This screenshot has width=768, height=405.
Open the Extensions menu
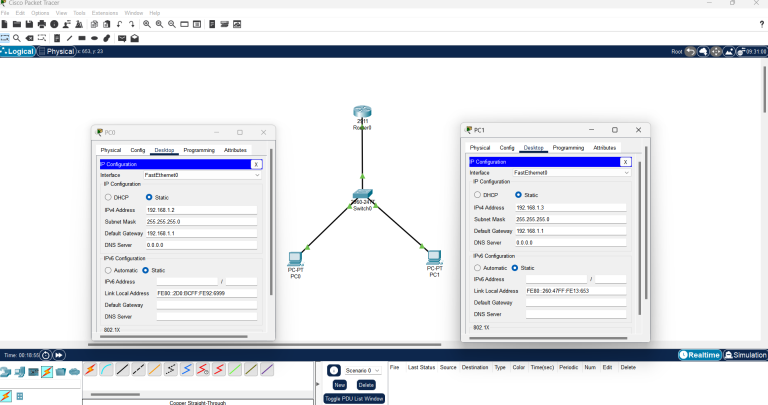105,13
